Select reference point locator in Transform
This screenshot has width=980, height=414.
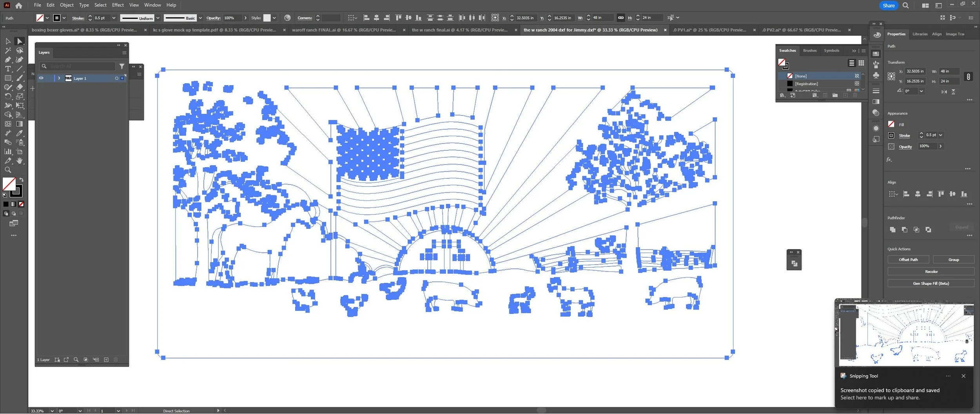[x=891, y=77]
